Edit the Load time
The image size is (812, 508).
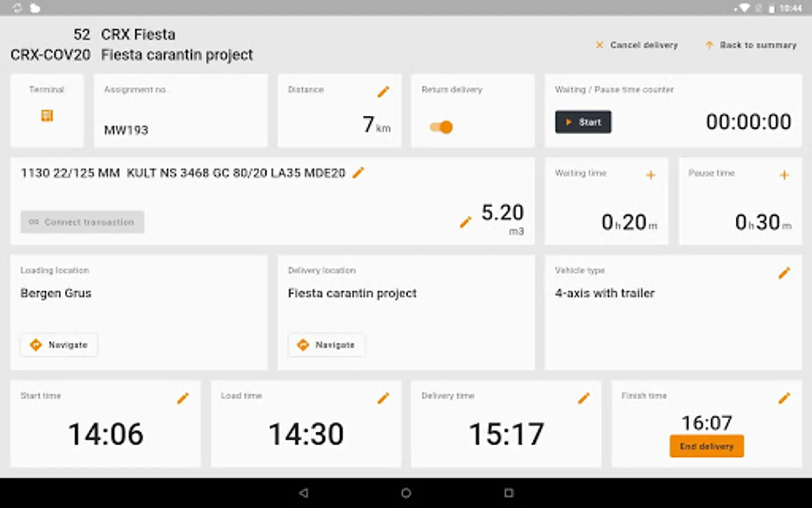tap(383, 398)
